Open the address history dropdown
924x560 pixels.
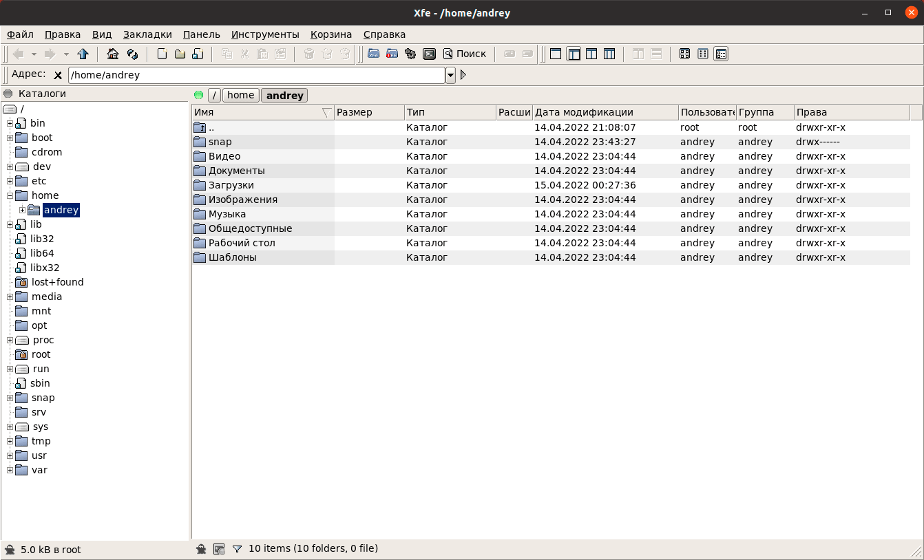coord(450,75)
